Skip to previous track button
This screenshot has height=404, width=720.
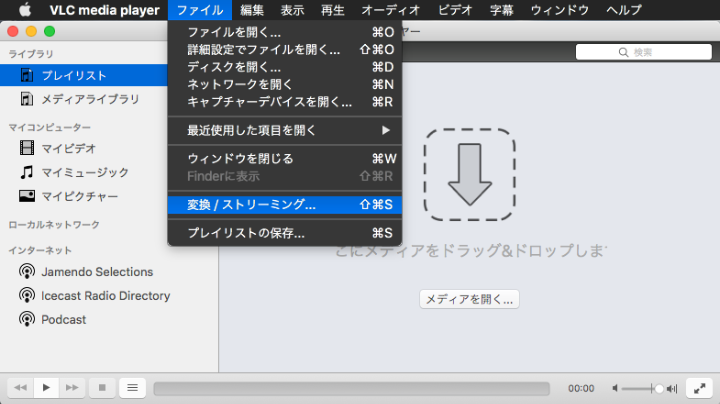tap(20, 388)
